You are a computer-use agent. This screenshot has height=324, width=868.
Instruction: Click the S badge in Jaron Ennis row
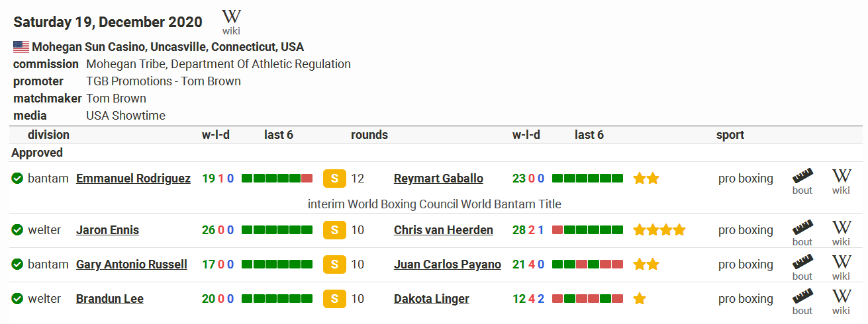click(x=334, y=230)
